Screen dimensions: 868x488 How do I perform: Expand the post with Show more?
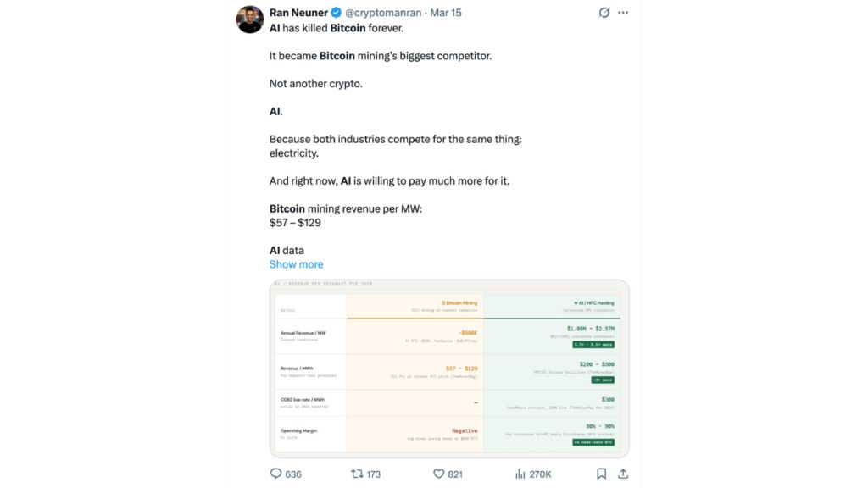coord(296,264)
